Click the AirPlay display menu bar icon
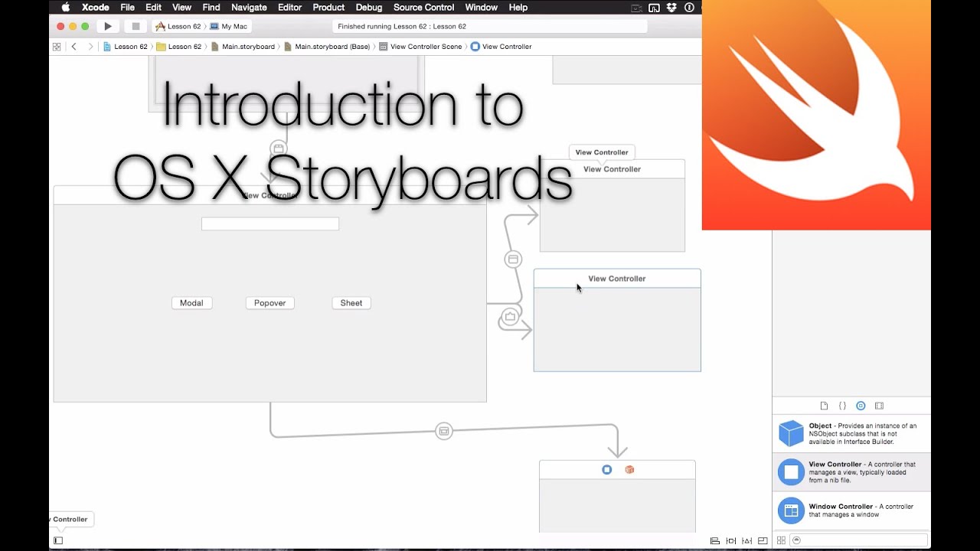Screen dimensions: 980x551 (x=654, y=7)
